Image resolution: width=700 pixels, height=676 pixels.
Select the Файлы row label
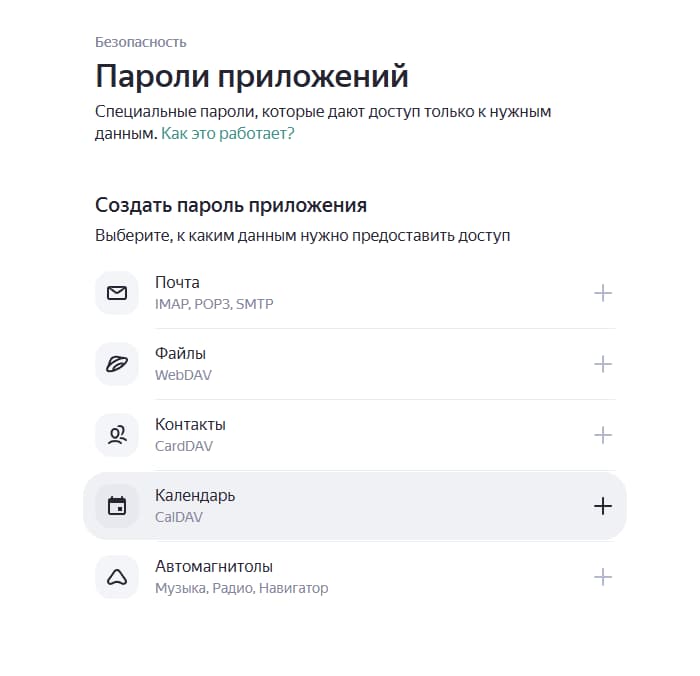click(x=180, y=354)
